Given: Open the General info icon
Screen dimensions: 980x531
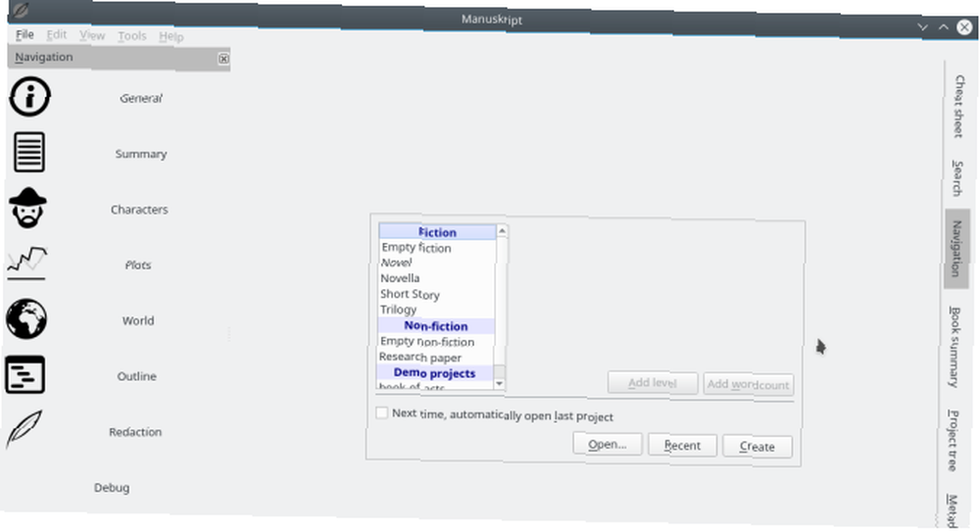Looking at the screenshot, I should click(x=29, y=97).
